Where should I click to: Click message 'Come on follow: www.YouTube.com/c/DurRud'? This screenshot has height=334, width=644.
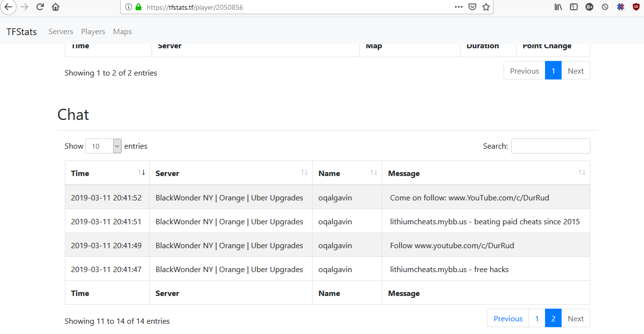[x=469, y=197]
